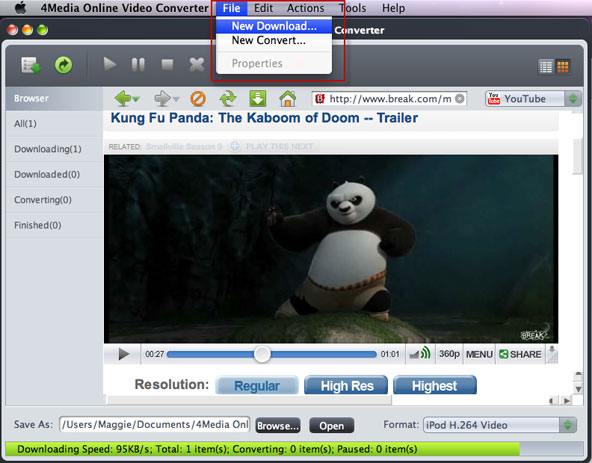Select the Finished(0) sidebar category
The height and width of the screenshot is (463, 592).
click(54, 225)
